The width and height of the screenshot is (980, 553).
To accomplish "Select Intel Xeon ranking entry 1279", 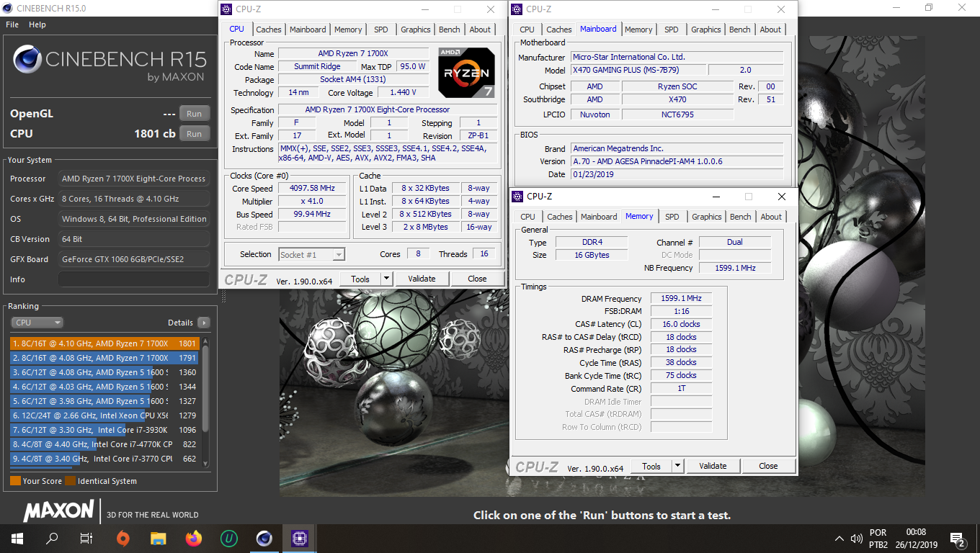I will pyautogui.click(x=105, y=415).
